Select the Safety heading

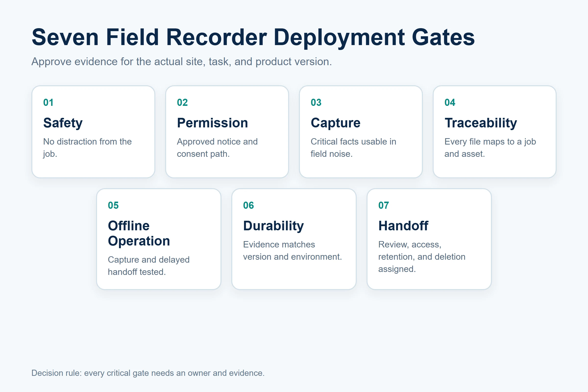click(63, 123)
